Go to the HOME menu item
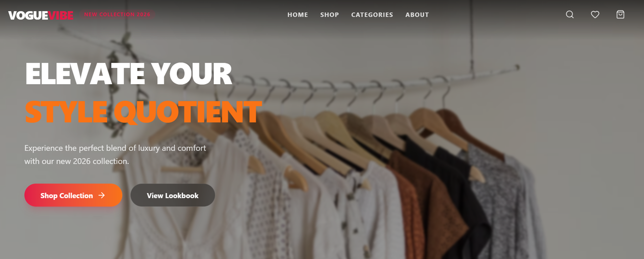This screenshot has width=644, height=259. (298, 15)
